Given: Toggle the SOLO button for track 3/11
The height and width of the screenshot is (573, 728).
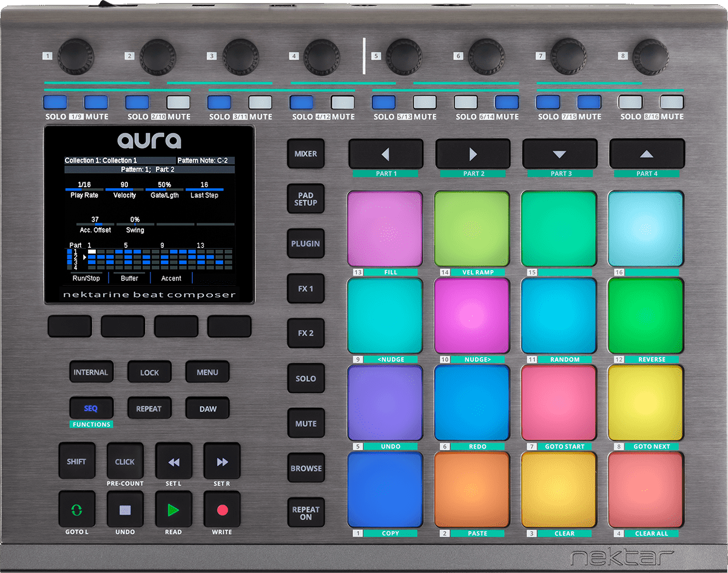Looking at the screenshot, I should (x=220, y=102).
